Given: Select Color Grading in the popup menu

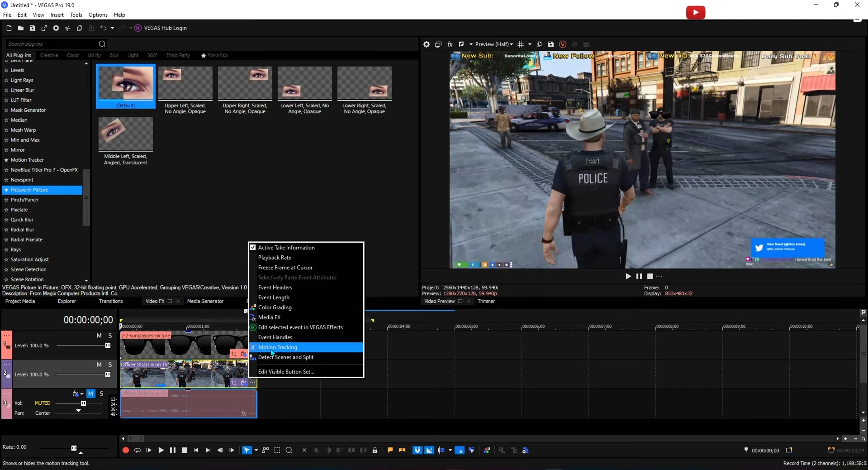Looking at the screenshot, I should tap(306, 307).
